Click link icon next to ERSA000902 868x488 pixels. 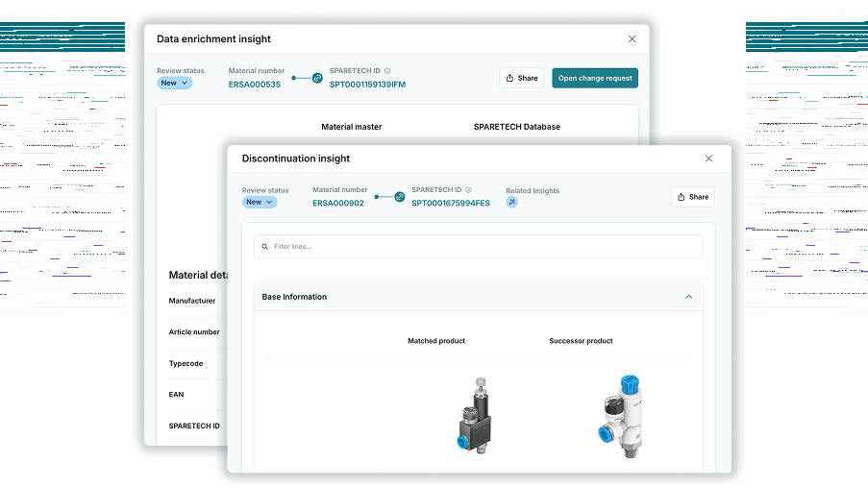(x=400, y=197)
